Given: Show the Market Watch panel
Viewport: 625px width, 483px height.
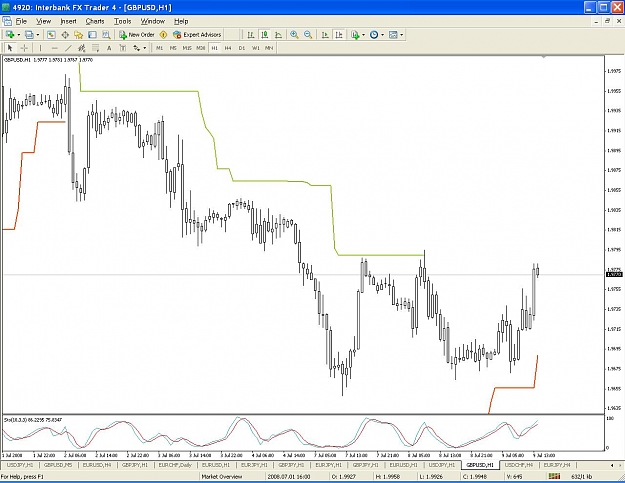Looking at the screenshot, I should [51, 35].
